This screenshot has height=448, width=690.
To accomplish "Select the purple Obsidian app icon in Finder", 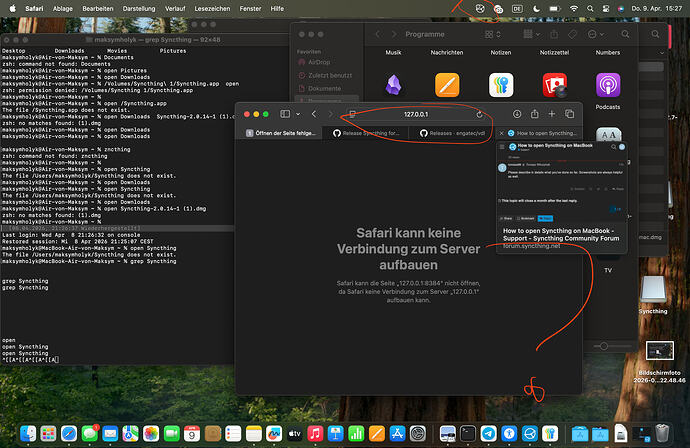I will (x=393, y=85).
